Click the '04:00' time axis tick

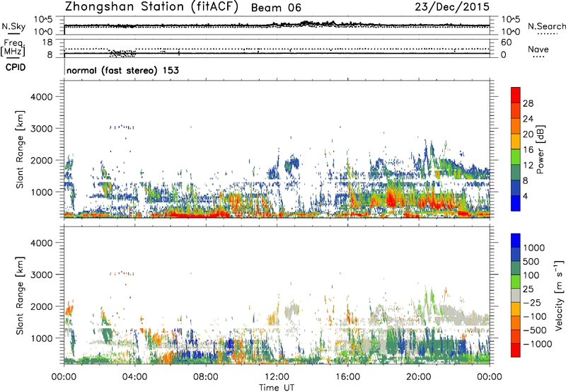(x=135, y=377)
